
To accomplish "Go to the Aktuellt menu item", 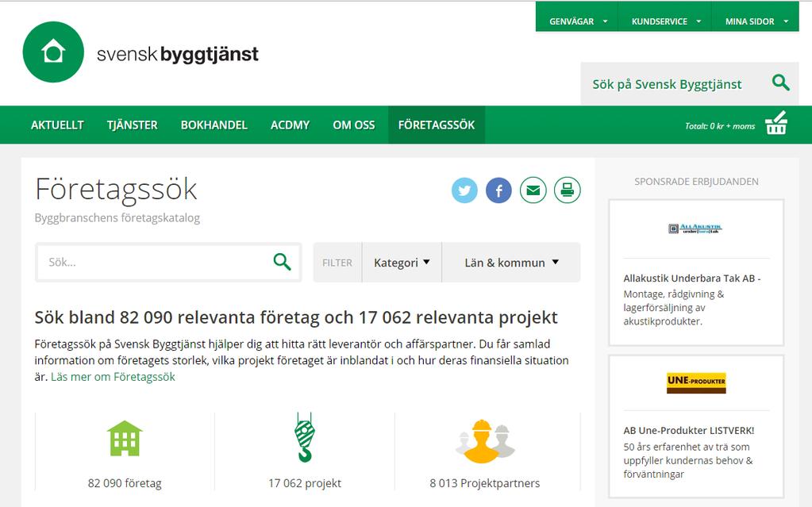I will [57, 125].
